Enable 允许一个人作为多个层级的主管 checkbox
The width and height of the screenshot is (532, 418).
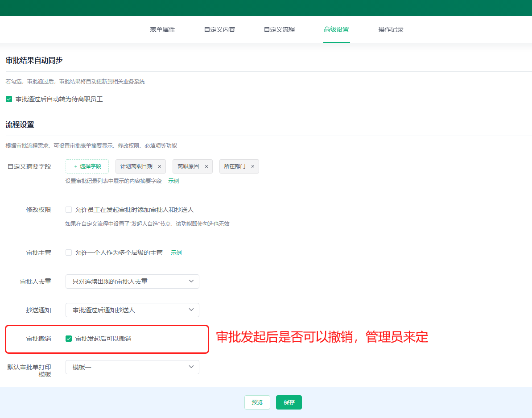pos(69,252)
